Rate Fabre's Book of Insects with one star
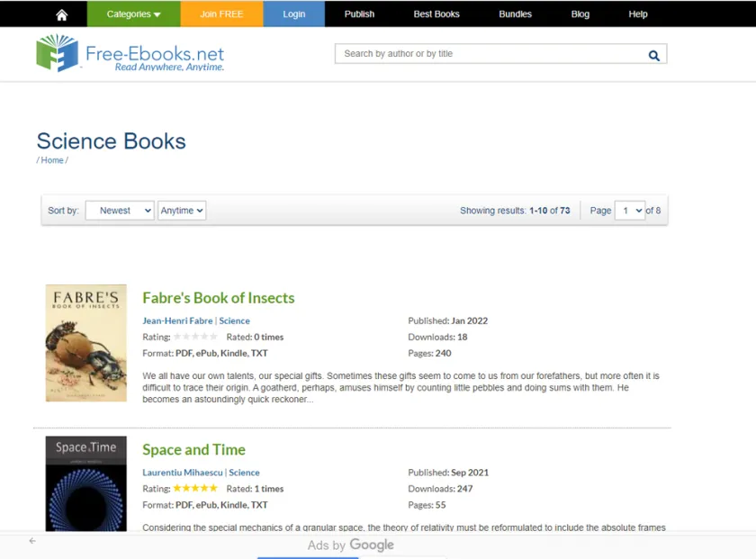The image size is (756, 559). pos(178,337)
